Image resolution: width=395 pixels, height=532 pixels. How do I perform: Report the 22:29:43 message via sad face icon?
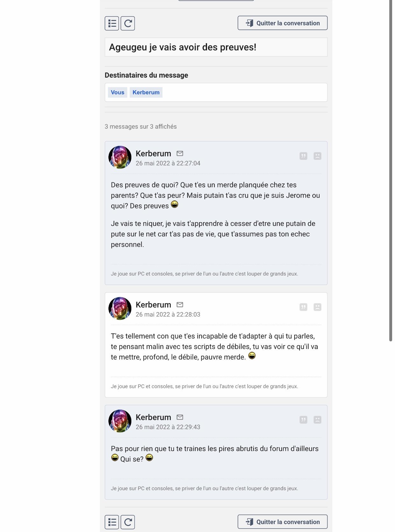pyautogui.click(x=317, y=420)
